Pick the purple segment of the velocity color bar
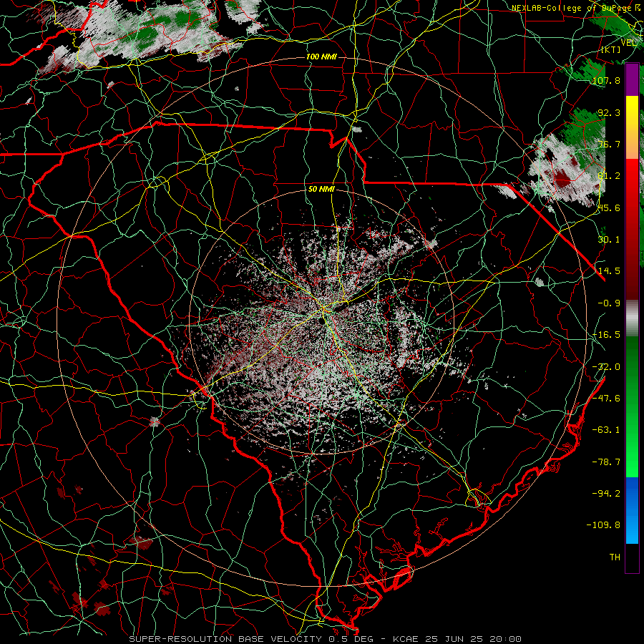Screen dimensions: 644x644 [632, 79]
